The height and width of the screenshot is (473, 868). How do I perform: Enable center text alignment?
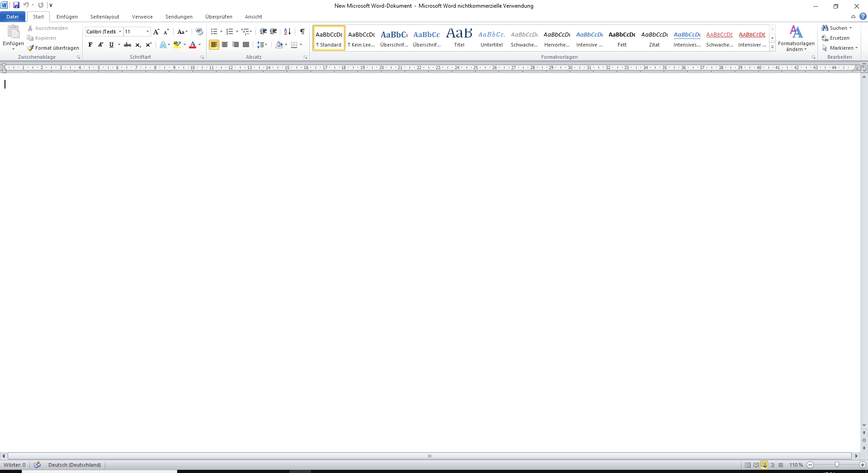point(225,45)
